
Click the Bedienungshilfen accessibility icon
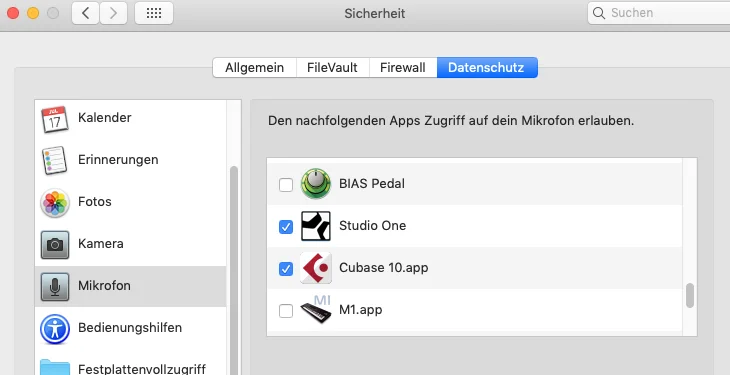pos(55,329)
